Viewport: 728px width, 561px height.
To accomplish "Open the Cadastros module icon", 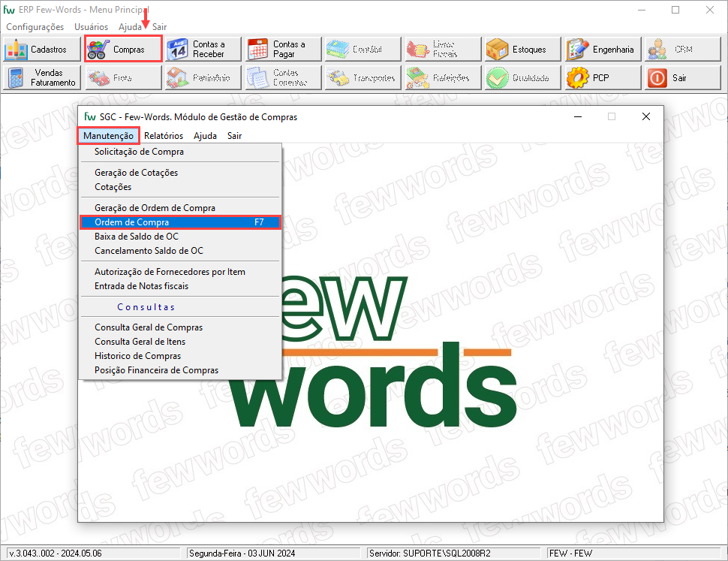I will [42, 50].
